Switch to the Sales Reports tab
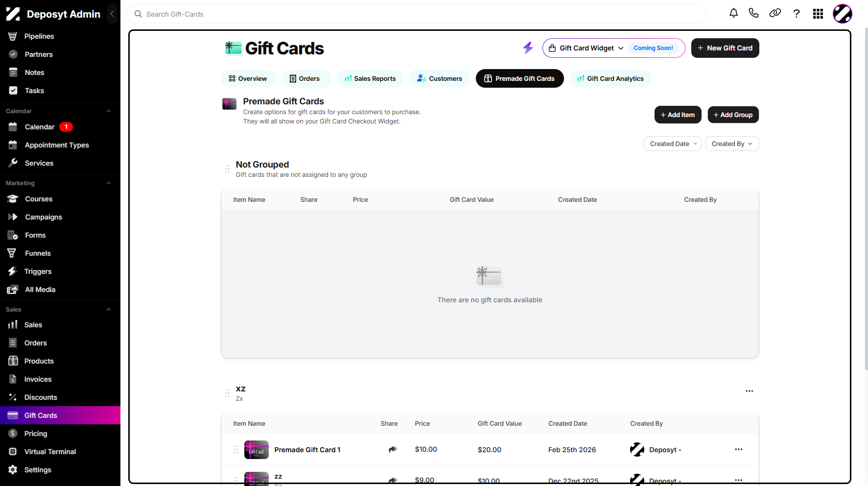868x486 pixels. click(x=370, y=78)
